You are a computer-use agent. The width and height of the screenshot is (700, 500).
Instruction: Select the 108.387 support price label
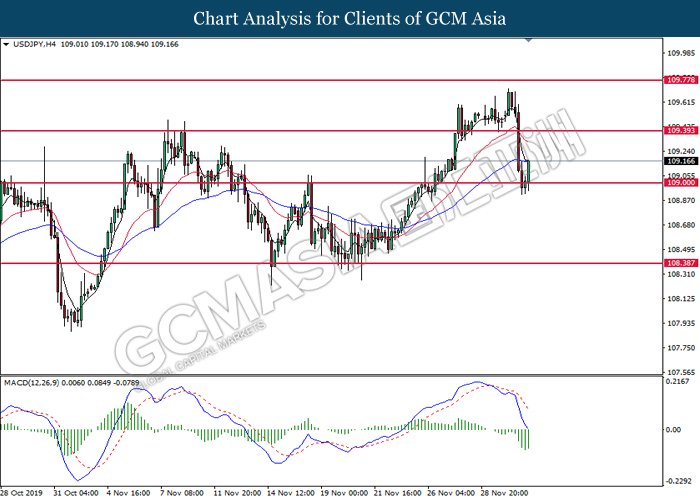coord(680,263)
